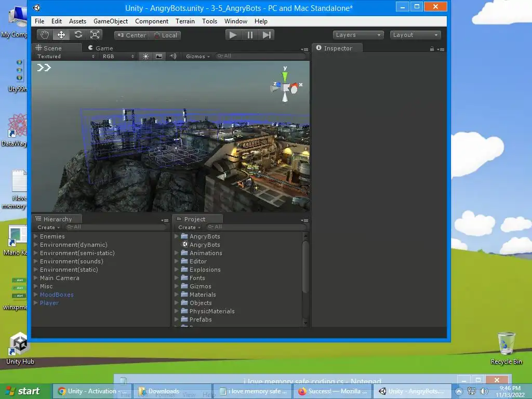Image resolution: width=532 pixels, height=399 pixels.
Task: Toggle scene lighting sun icon
Action: (145, 56)
